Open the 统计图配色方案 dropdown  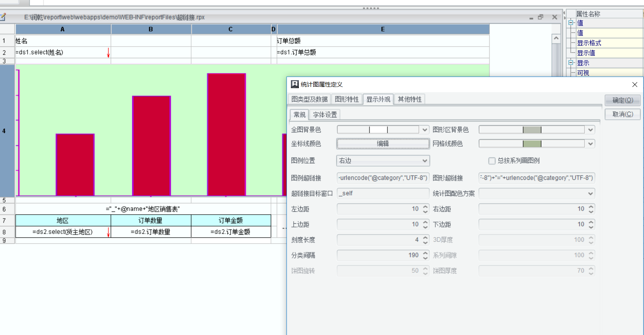[590, 193]
